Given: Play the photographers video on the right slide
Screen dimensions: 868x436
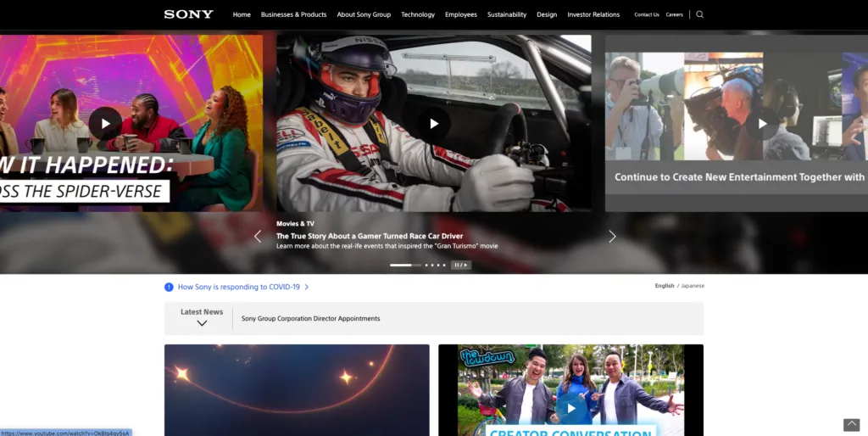Looking at the screenshot, I should 762,124.
